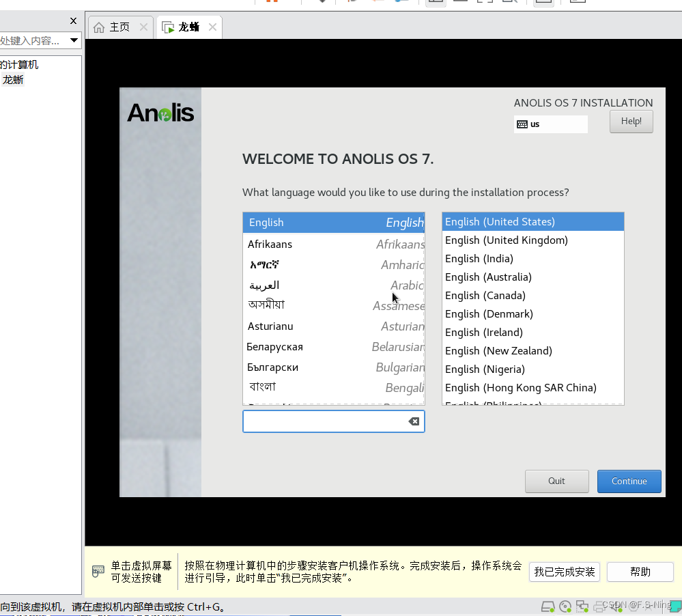Select Amharic language row
The width and height of the screenshot is (682, 616).
[x=334, y=264]
